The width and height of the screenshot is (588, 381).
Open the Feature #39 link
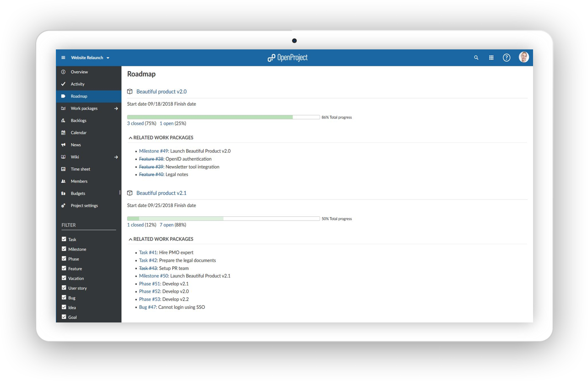click(x=152, y=166)
